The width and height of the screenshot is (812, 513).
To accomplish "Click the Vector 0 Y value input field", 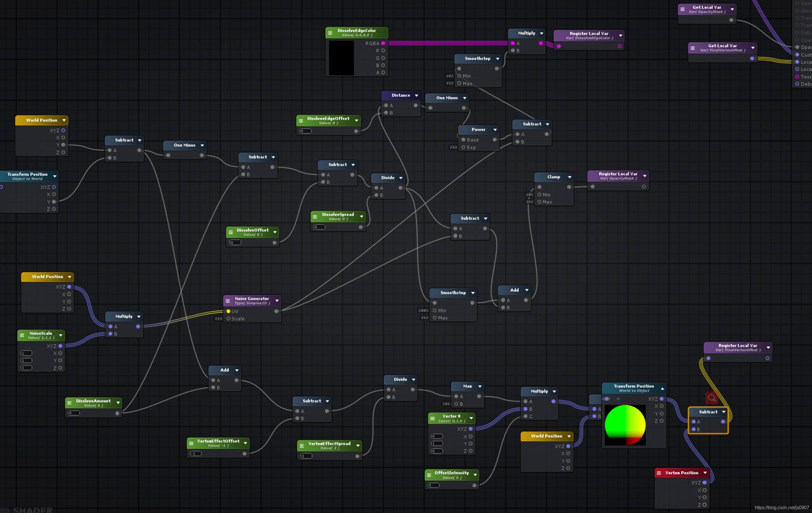I will tap(437, 444).
